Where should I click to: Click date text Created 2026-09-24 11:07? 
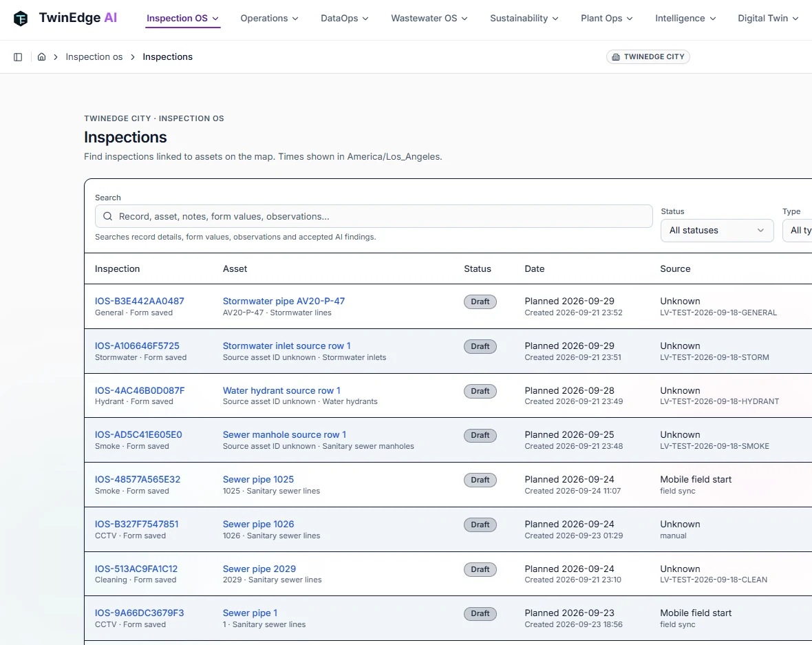point(573,491)
